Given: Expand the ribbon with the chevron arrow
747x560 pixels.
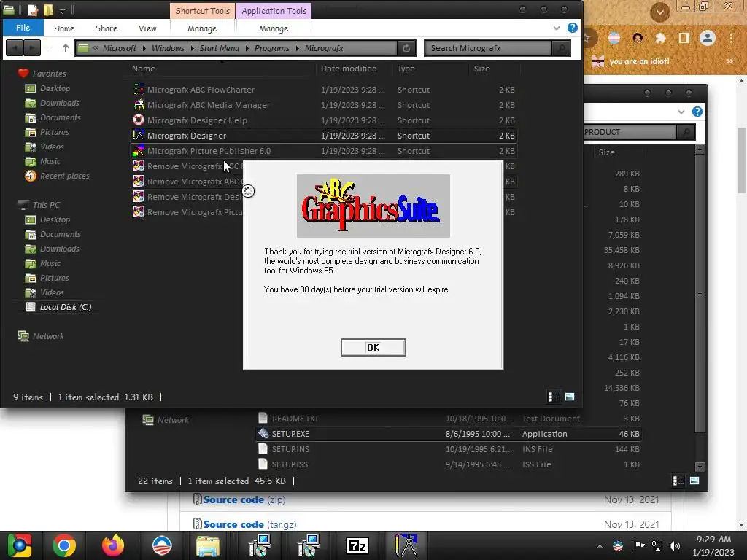Looking at the screenshot, I should pos(556,28).
